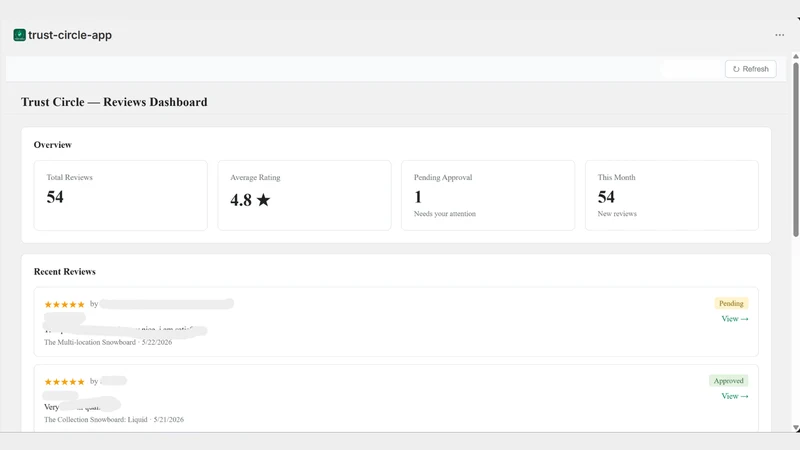Open the three-dot more options menu

tap(780, 35)
